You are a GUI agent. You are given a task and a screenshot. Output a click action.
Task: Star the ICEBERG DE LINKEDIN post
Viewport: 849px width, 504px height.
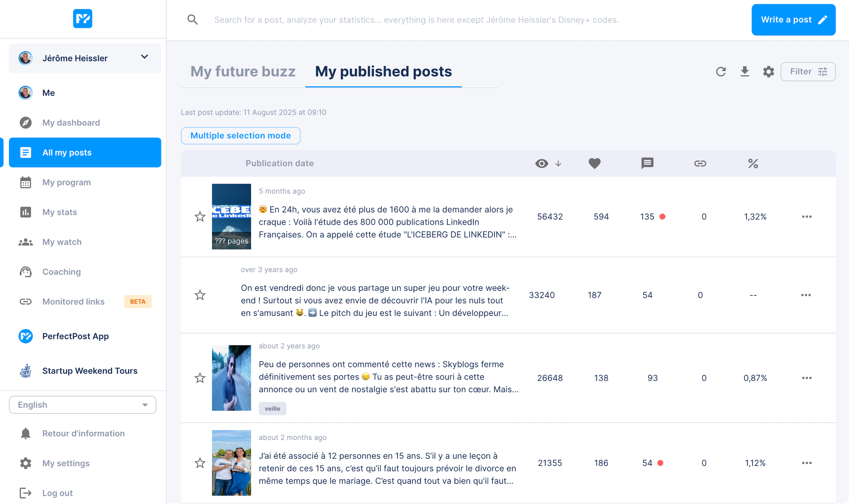coord(200,217)
